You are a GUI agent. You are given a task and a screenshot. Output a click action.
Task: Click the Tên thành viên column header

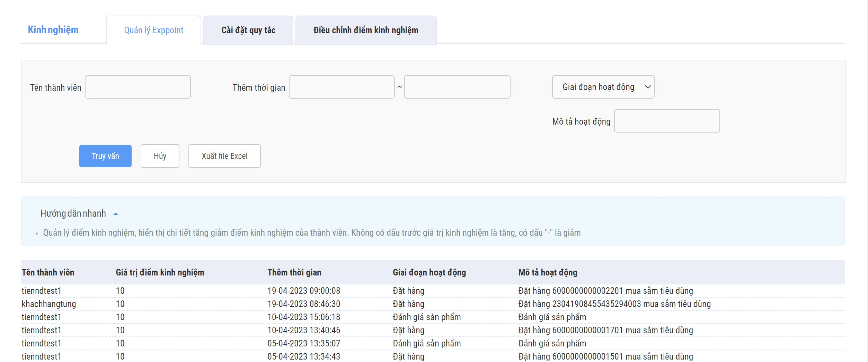pyautogui.click(x=48, y=272)
